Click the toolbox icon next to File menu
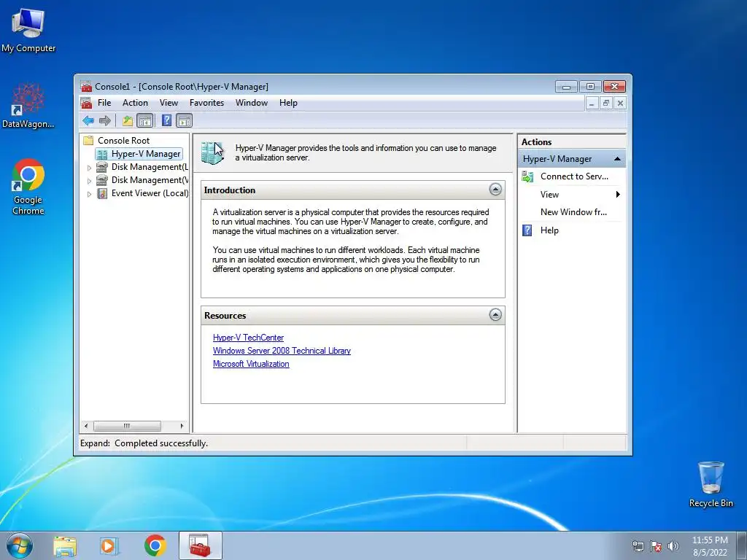The height and width of the screenshot is (560, 747). click(x=86, y=103)
